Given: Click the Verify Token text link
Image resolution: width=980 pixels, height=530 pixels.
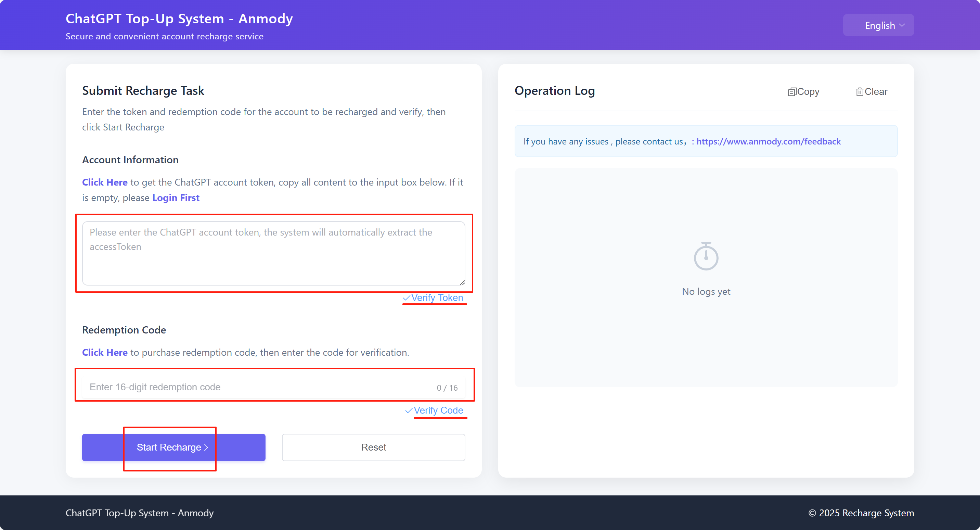Looking at the screenshot, I should coord(437,298).
